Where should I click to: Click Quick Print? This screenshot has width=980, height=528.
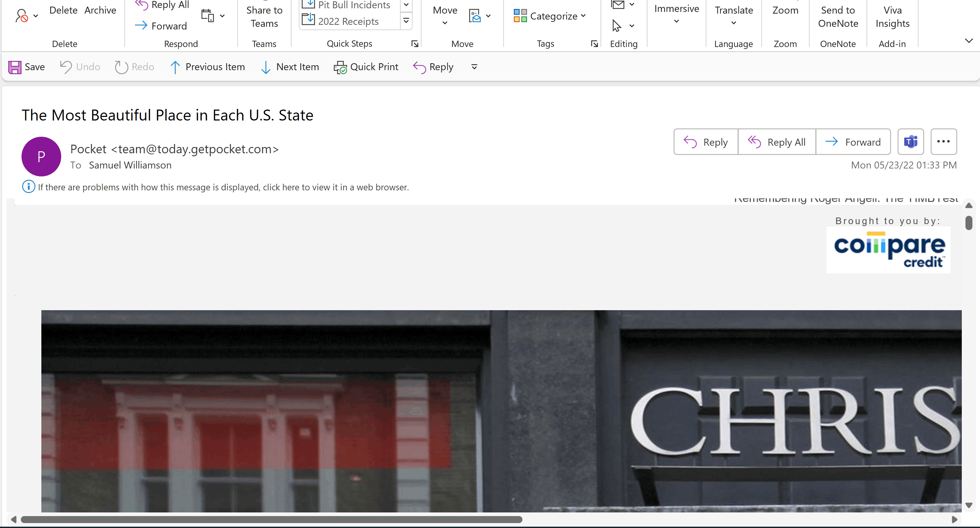[x=366, y=67]
